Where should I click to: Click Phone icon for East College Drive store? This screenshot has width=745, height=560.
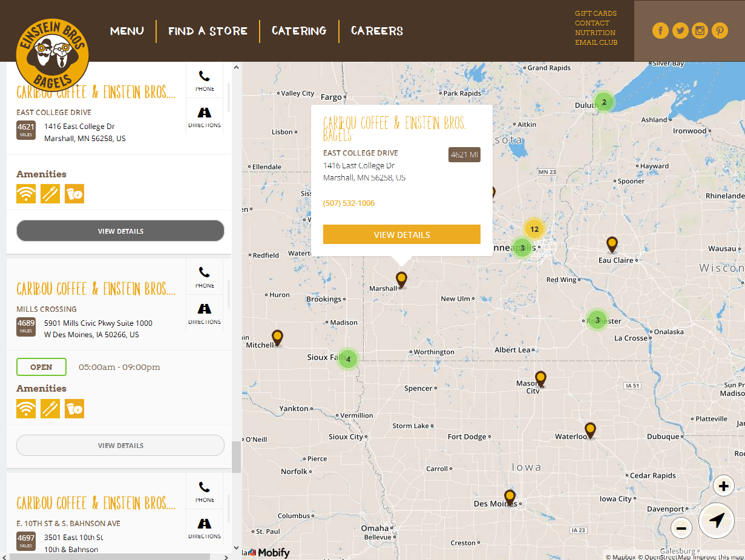(x=205, y=80)
